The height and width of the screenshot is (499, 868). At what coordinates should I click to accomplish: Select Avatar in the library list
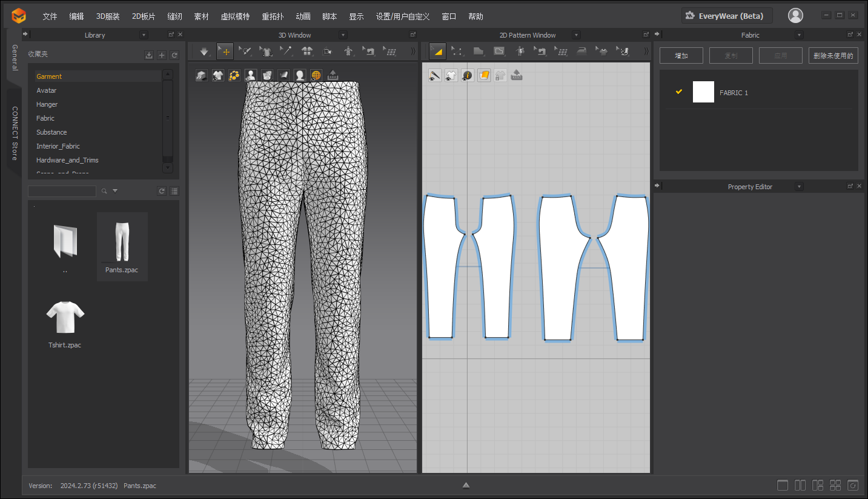(x=46, y=90)
